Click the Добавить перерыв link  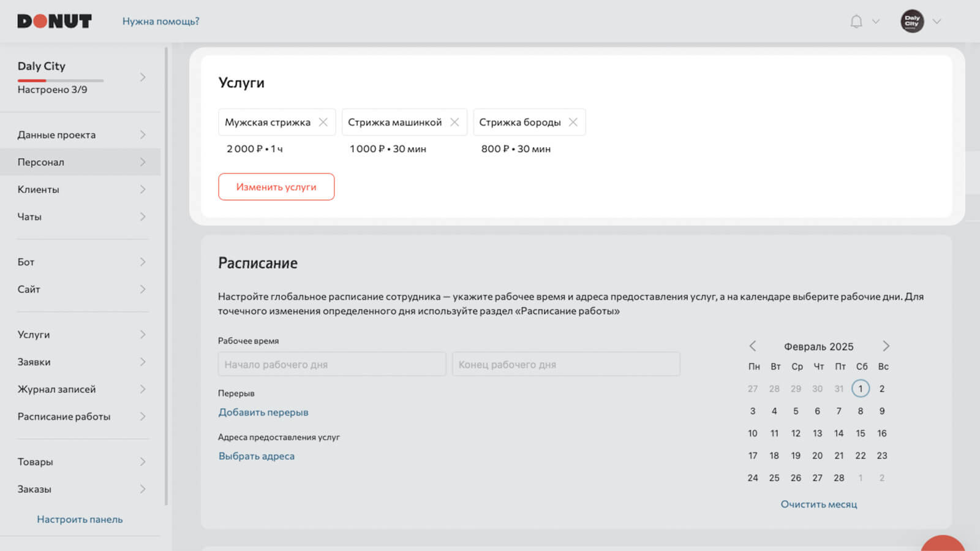point(263,412)
